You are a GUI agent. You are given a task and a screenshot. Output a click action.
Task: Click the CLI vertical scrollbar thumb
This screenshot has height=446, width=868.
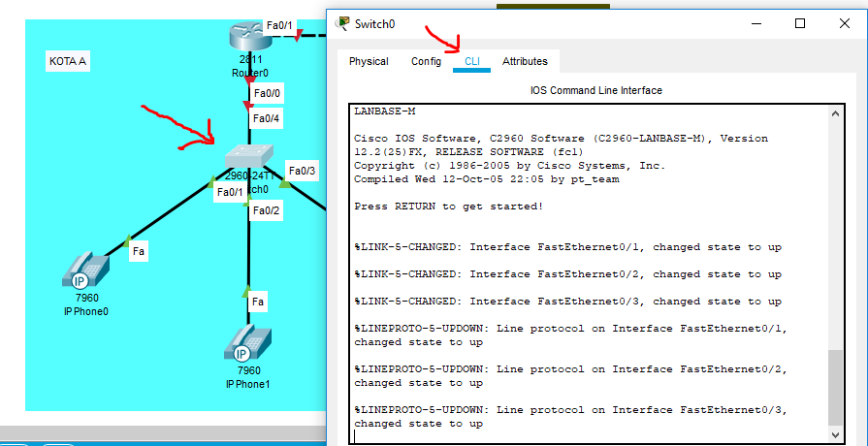(x=835, y=388)
